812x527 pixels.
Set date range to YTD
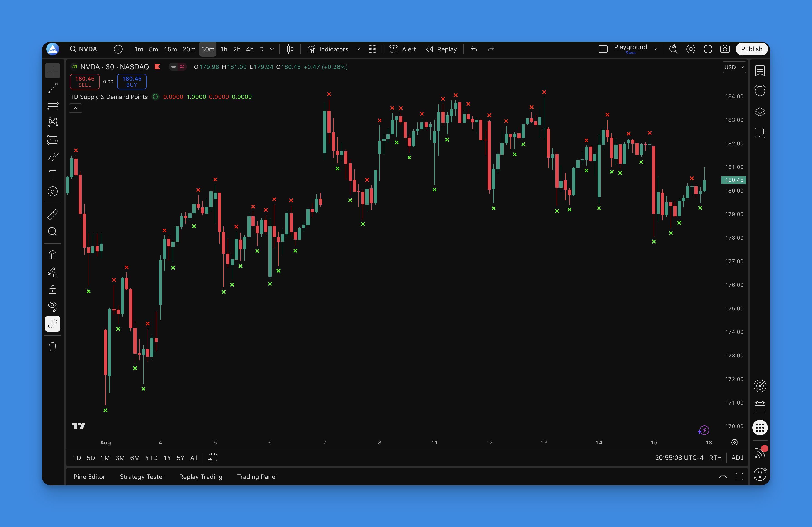pos(151,458)
